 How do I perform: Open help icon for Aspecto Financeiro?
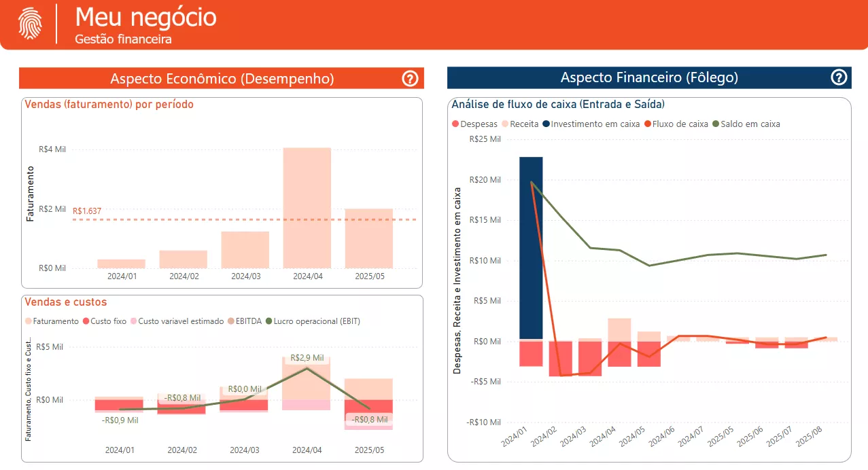pos(839,77)
